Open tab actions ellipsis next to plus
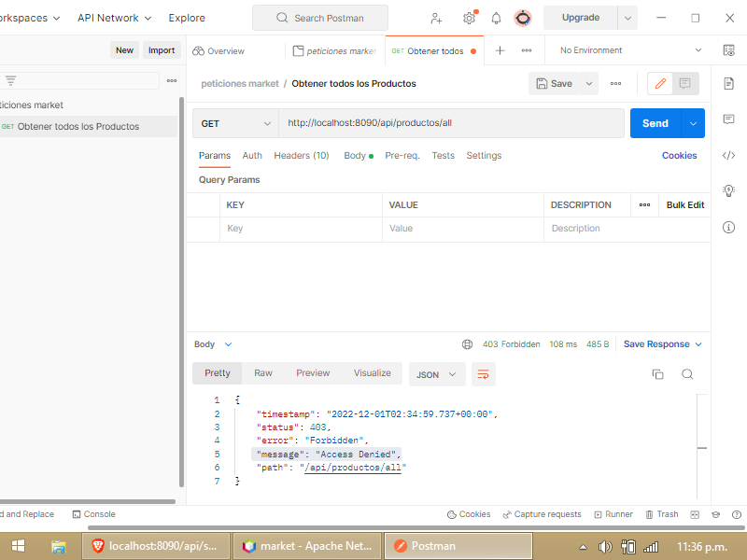 coord(527,50)
